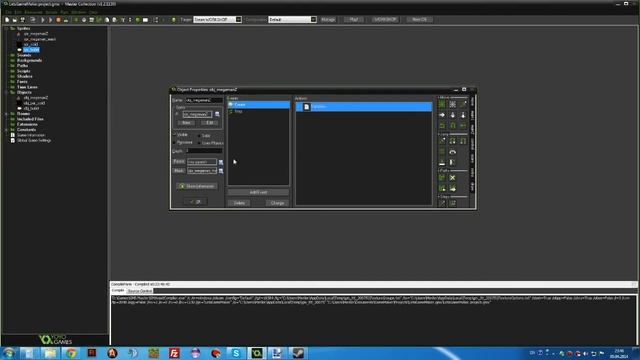Click the New project toolbar icon
Viewport: 640px width, 360px height.
[7, 20]
